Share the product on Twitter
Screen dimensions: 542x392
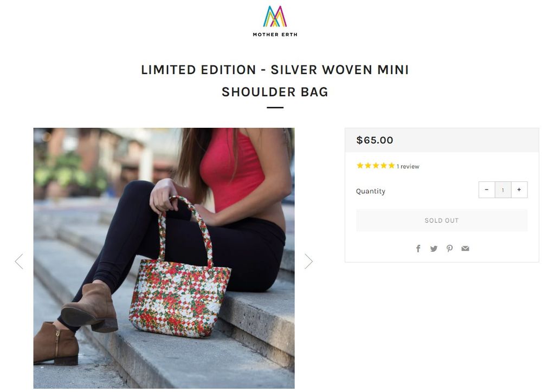(x=434, y=249)
